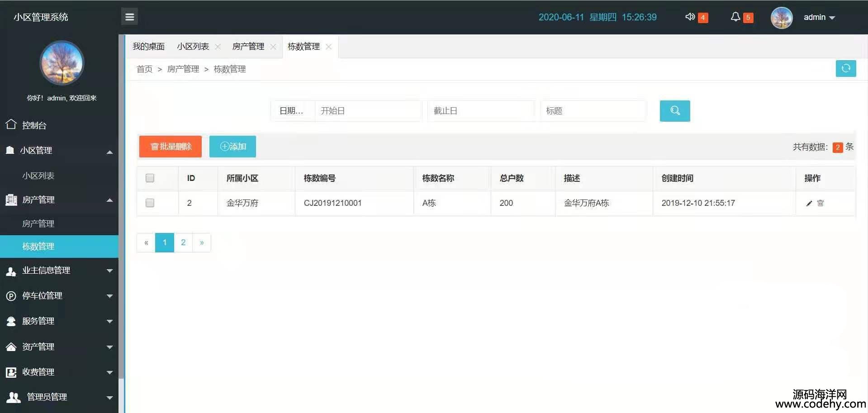
Task: Focus the 截止日 date field
Action: [x=481, y=111]
